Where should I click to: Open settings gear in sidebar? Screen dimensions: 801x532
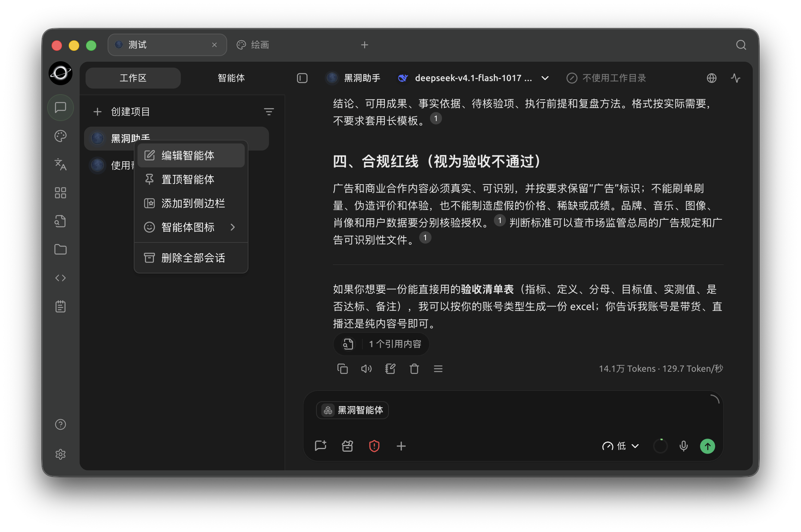pyautogui.click(x=61, y=454)
